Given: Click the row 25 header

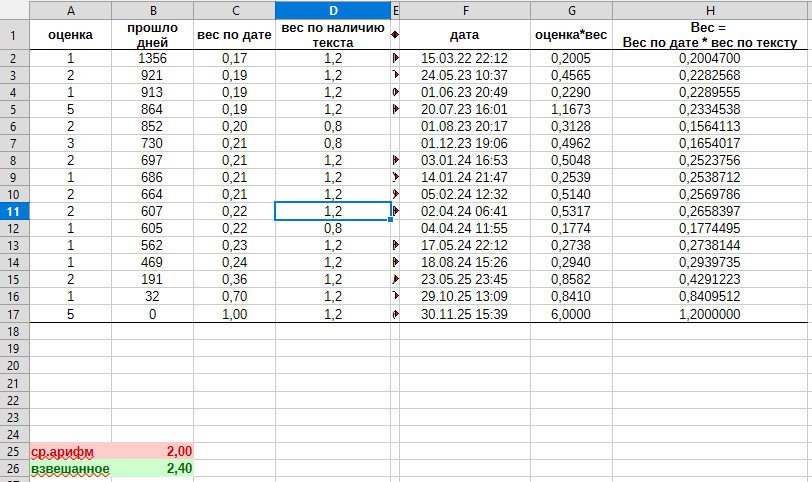Looking at the screenshot, I should (14, 451).
